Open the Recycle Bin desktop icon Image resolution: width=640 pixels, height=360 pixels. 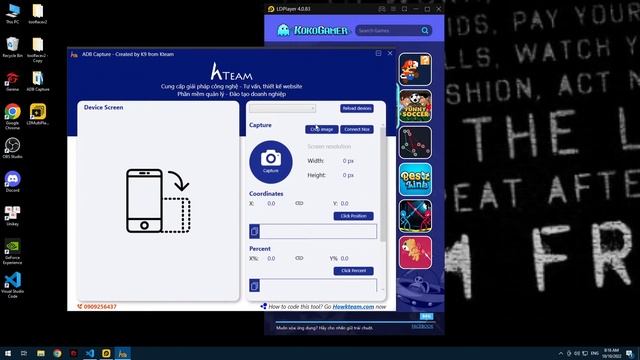click(13, 47)
